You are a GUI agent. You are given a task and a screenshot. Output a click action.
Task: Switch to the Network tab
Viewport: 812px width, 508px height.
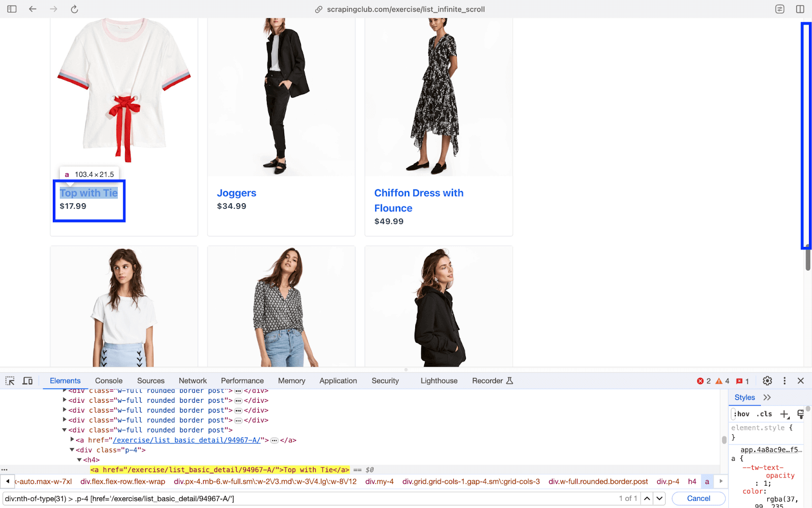(x=193, y=380)
